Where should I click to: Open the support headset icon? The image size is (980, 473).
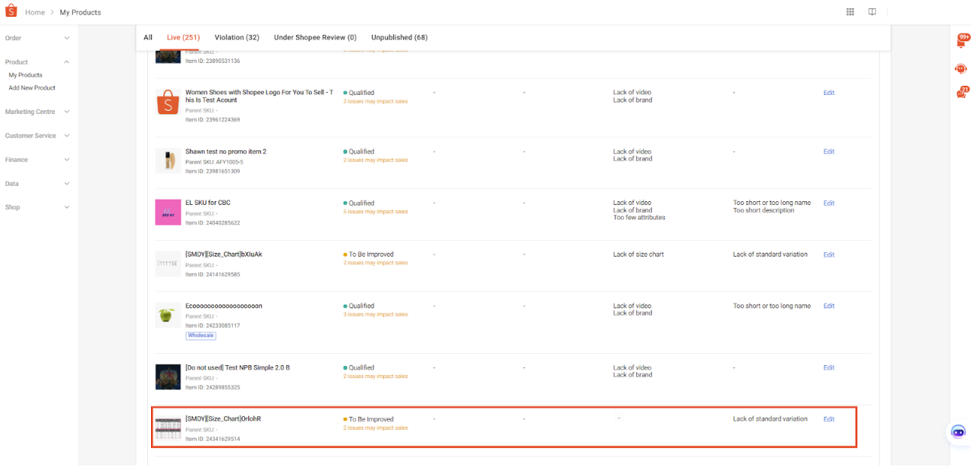point(961,69)
